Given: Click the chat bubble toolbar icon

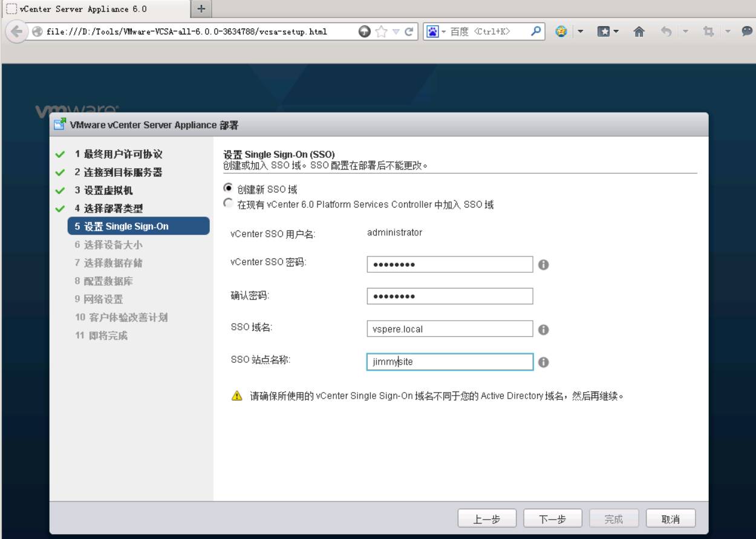Looking at the screenshot, I should [x=747, y=31].
